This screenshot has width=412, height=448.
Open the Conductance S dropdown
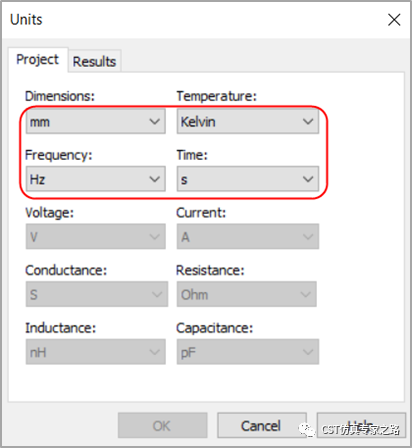pos(97,294)
